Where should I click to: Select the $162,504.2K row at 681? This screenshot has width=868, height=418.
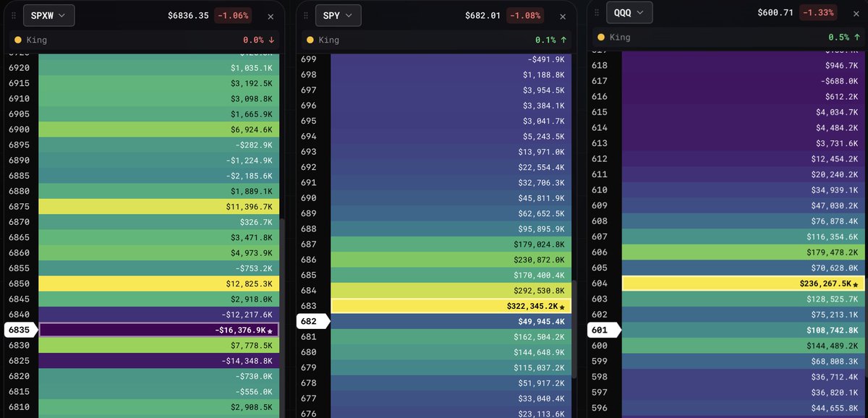[x=451, y=337]
